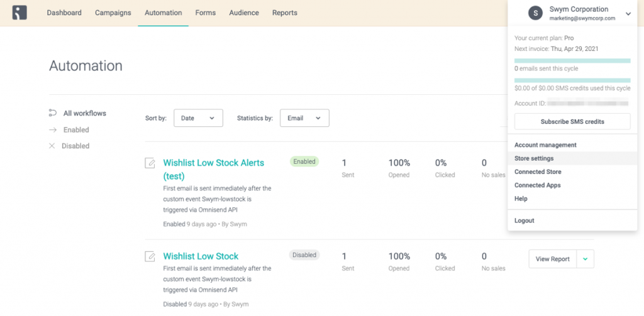Viewport: 644px width, 316px height.
Task: Collapse the account menu chevron
Action: pyautogui.click(x=627, y=13)
